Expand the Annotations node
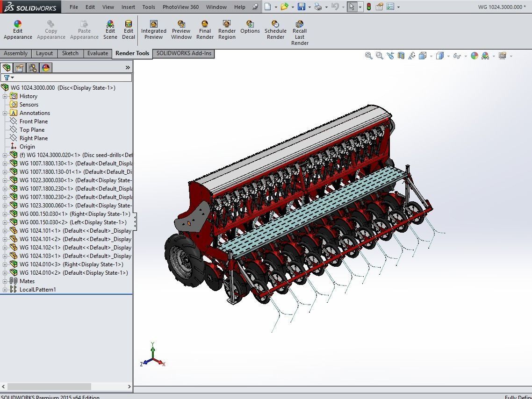This screenshot has height=399, width=532. coord(5,113)
